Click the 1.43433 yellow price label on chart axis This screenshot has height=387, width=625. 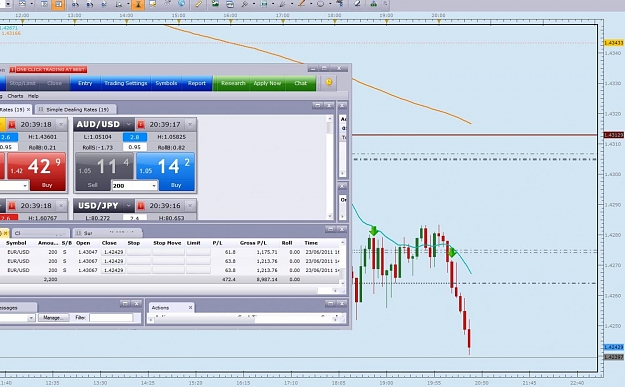613,43
